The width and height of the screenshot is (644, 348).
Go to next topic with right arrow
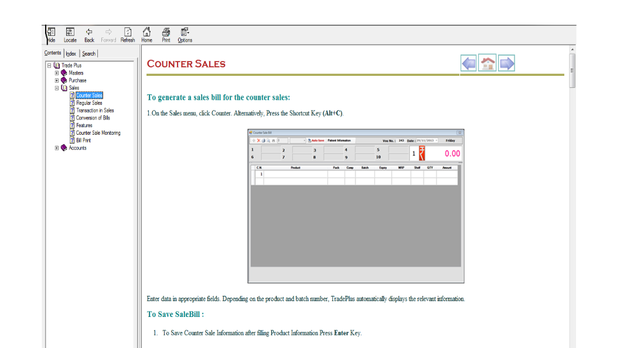click(506, 63)
